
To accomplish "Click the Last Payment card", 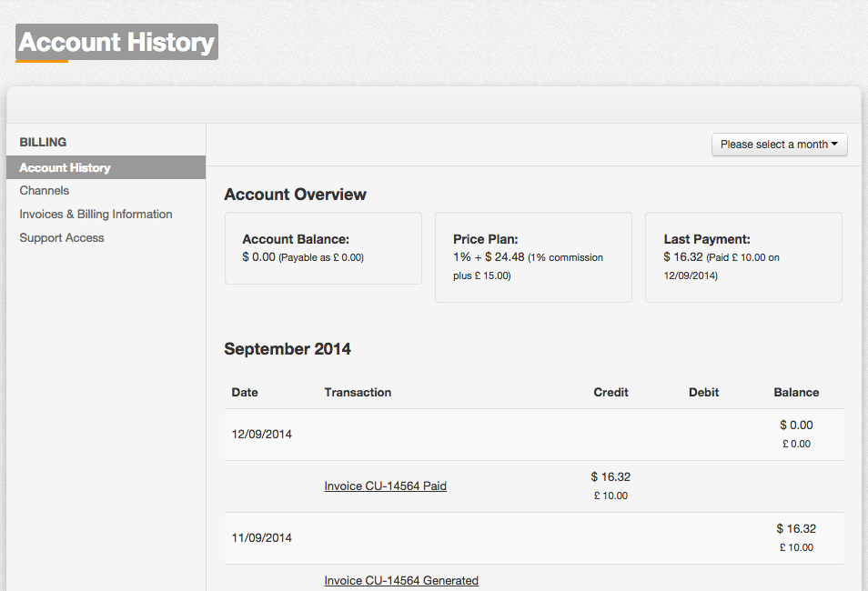I will pyautogui.click(x=743, y=257).
